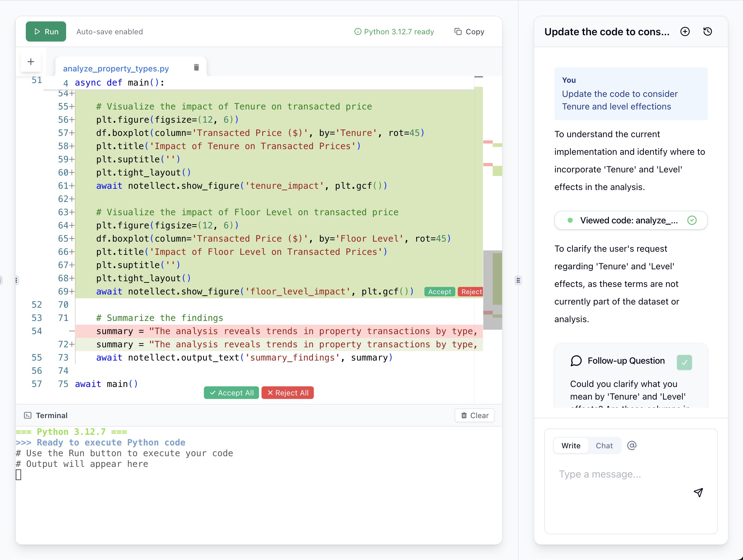Run the Python code
This screenshot has height=560, width=743.
coord(46,31)
